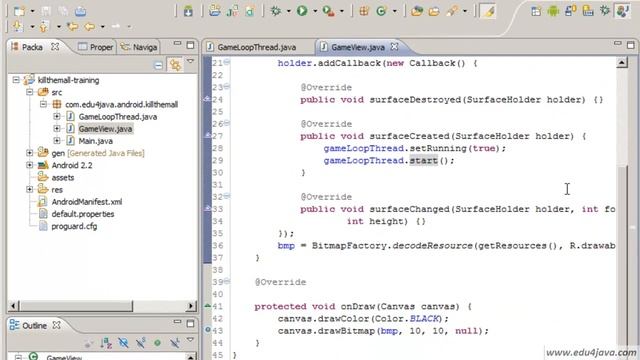Image resolution: width=640 pixels, height=360 pixels.
Task: Select AndroidManifest.xml file
Action: (x=87, y=202)
